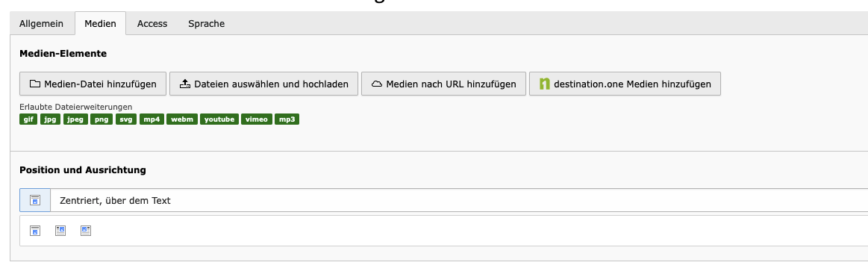Click Medien-Datei hinzufügen button

[x=93, y=84]
